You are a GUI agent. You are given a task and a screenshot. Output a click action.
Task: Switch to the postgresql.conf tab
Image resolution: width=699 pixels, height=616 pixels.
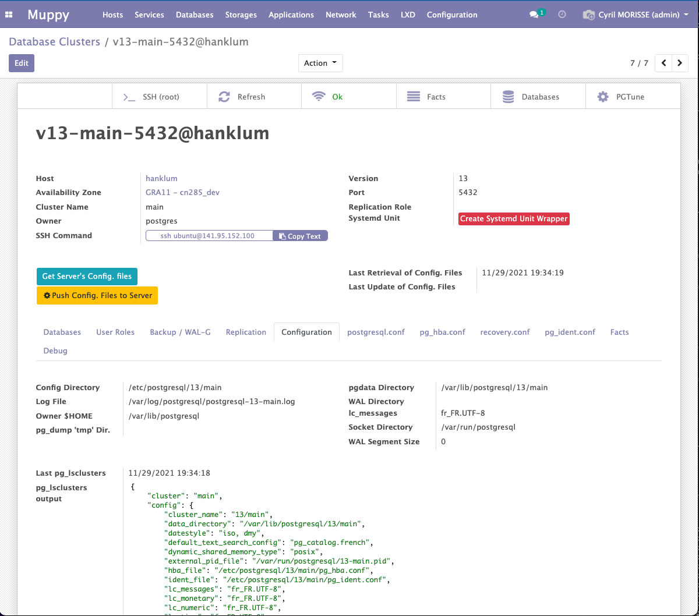[376, 332]
